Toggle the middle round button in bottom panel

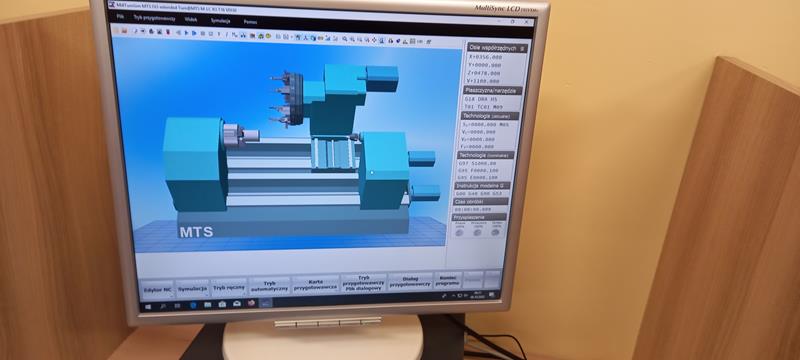[x=478, y=232]
